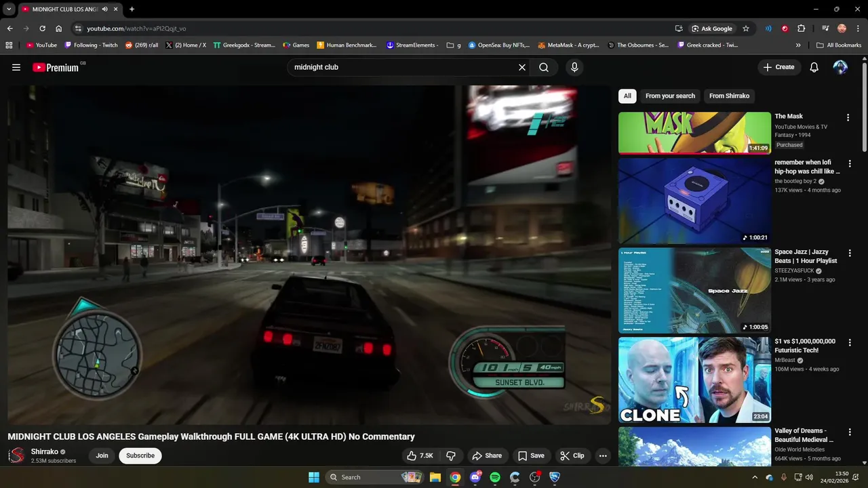This screenshot has height=488, width=868.
Task: Mute tab via speaker icon on tab
Action: coord(105,9)
